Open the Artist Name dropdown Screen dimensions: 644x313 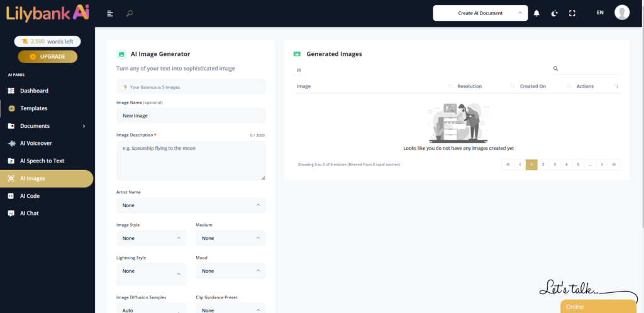[191, 205]
